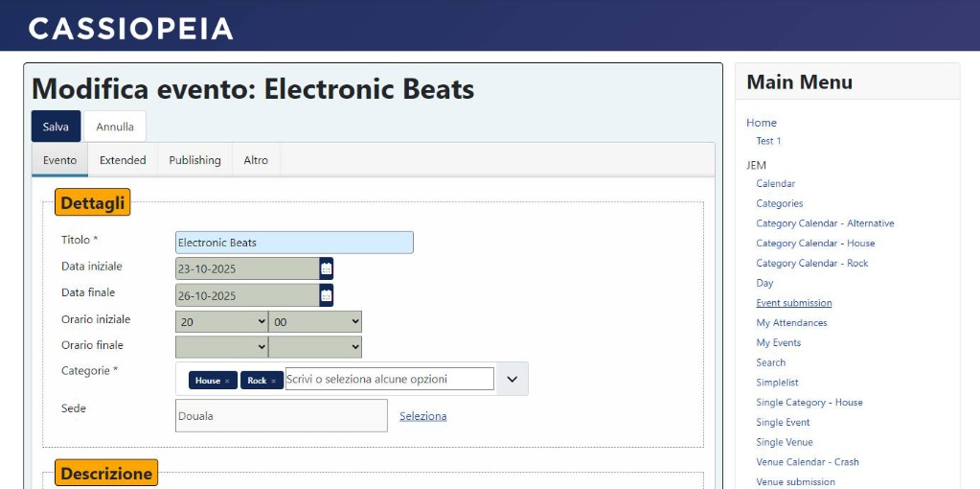Open calendar picker for Data iniziale
Viewport: 980px width, 489px height.
tap(327, 268)
